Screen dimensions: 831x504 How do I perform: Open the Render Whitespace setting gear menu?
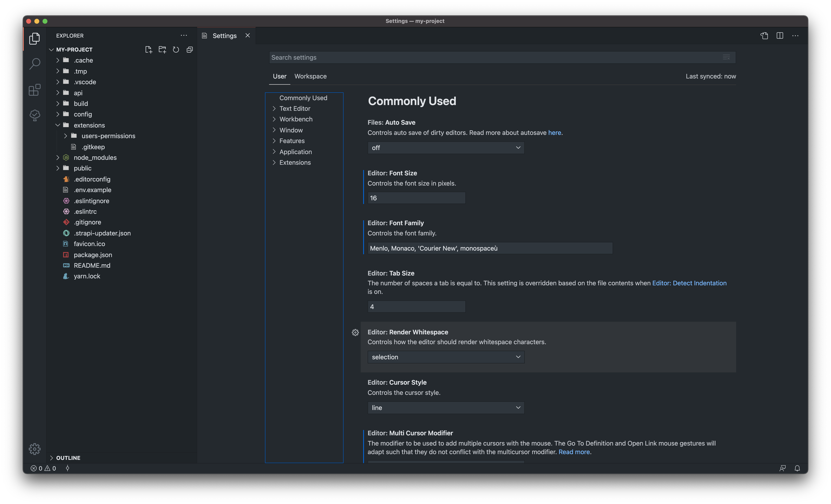click(x=355, y=332)
